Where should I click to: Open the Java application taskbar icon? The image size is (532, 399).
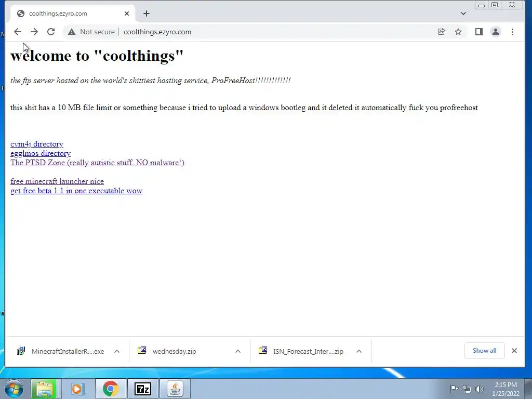[x=175, y=389]
